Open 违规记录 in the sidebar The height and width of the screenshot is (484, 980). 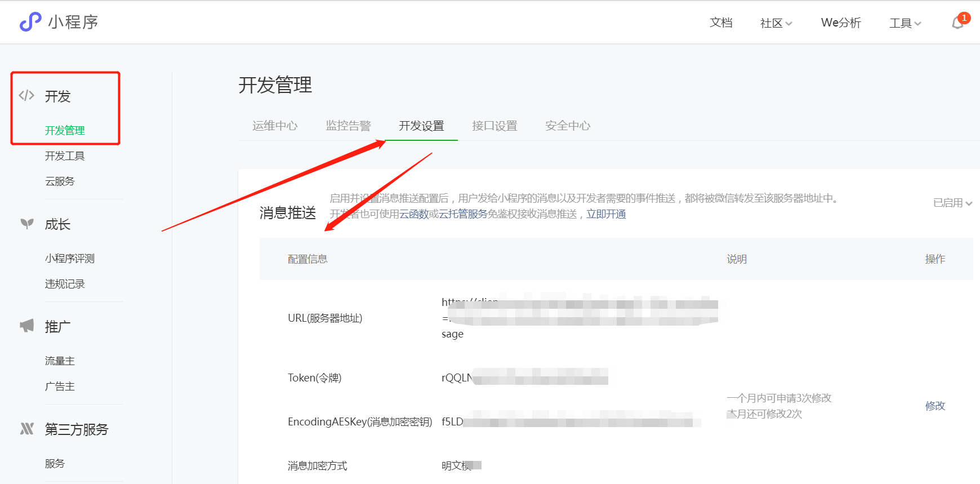(65, 283)
